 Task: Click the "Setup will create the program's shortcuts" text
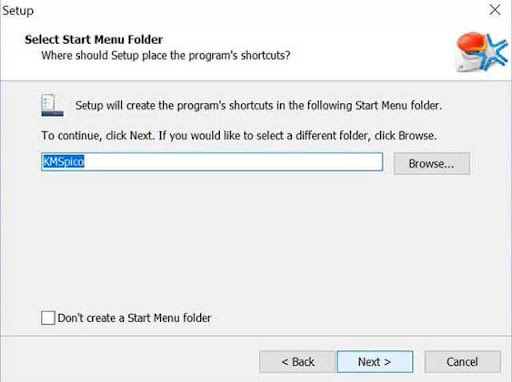(258, 105)
